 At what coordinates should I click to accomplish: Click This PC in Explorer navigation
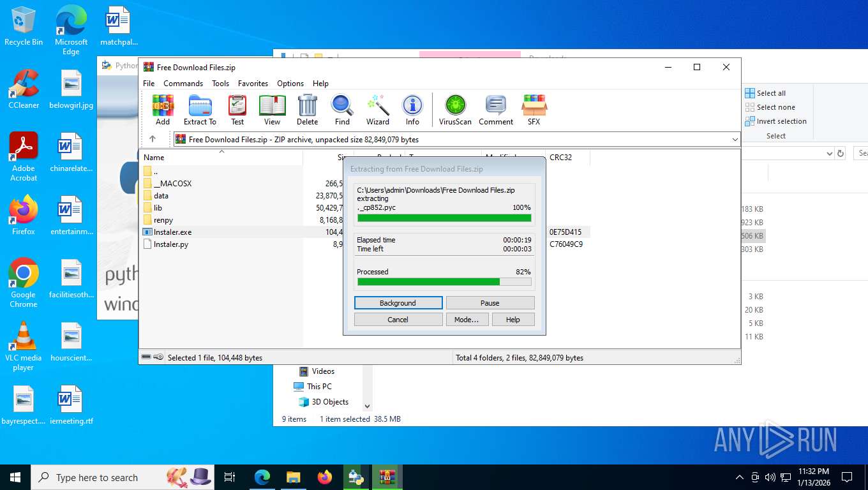tap(313, 387)
